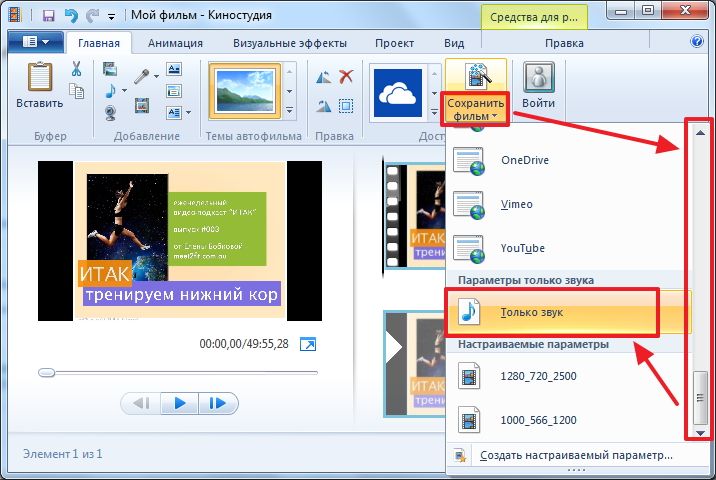The image size is (716, 480).
Task: Click the Movie Maker app icon in title bar
Action: click(15, 16)
